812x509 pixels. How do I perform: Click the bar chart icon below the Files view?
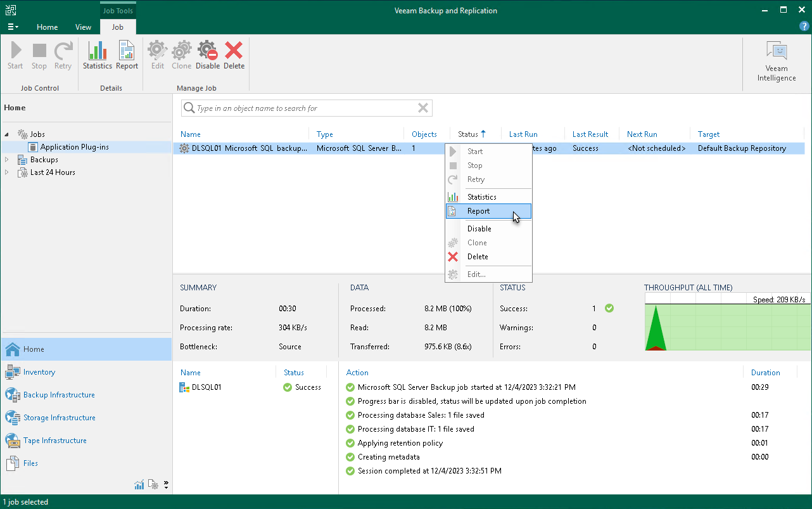tap(139, 485)
